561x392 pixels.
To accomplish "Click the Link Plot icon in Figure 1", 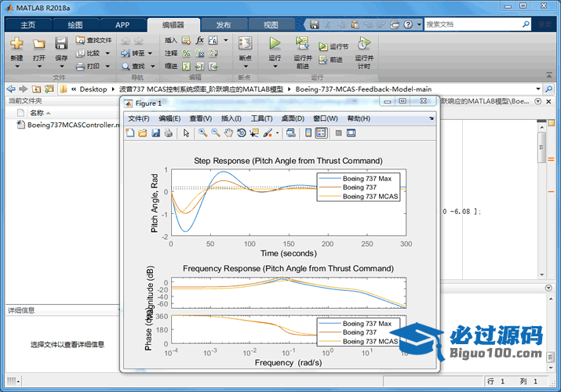I will click(291, 133).
